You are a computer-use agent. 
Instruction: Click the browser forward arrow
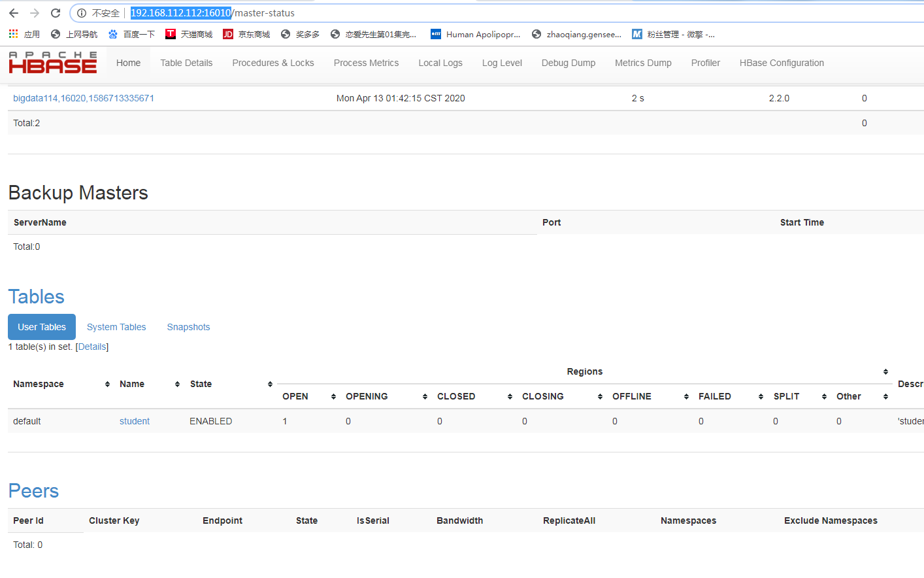(35, 13)
